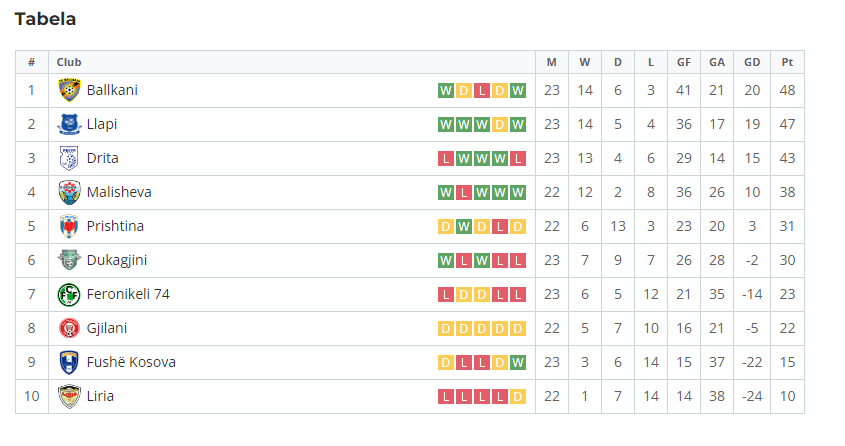
Task: Open the Ballkani team name link
Action: 112,90
